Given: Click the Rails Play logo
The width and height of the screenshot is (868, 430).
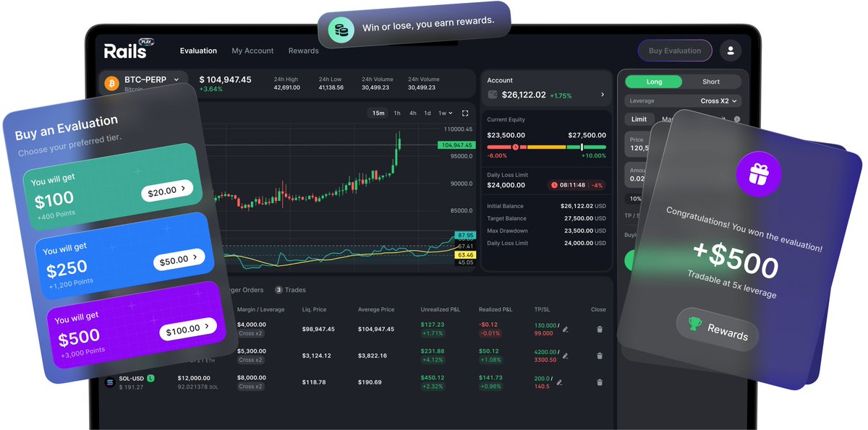Looking at the screenshot, I should pyautogui.click(x=128, y=49).
